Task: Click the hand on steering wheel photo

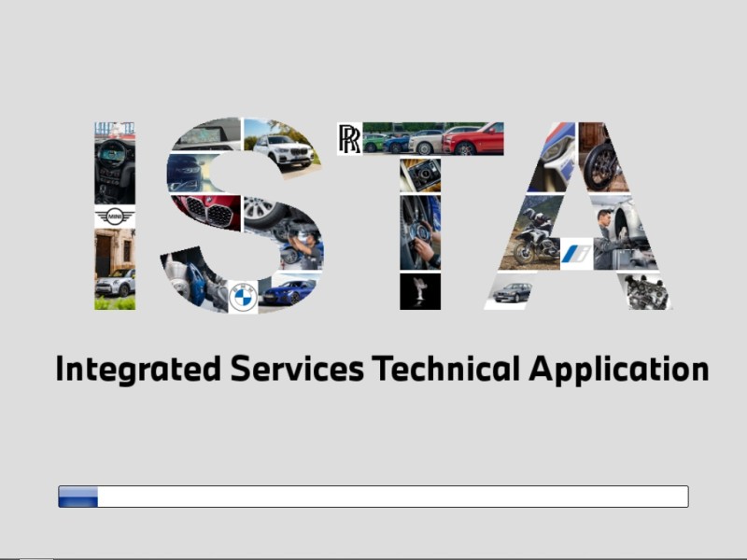Action: click(x=419, y=233)
